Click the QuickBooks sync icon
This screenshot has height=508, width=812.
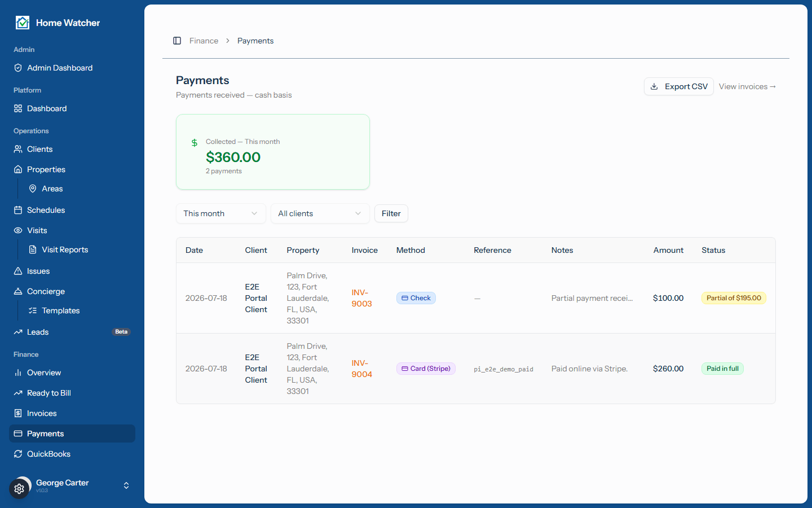tap(18, 454)
